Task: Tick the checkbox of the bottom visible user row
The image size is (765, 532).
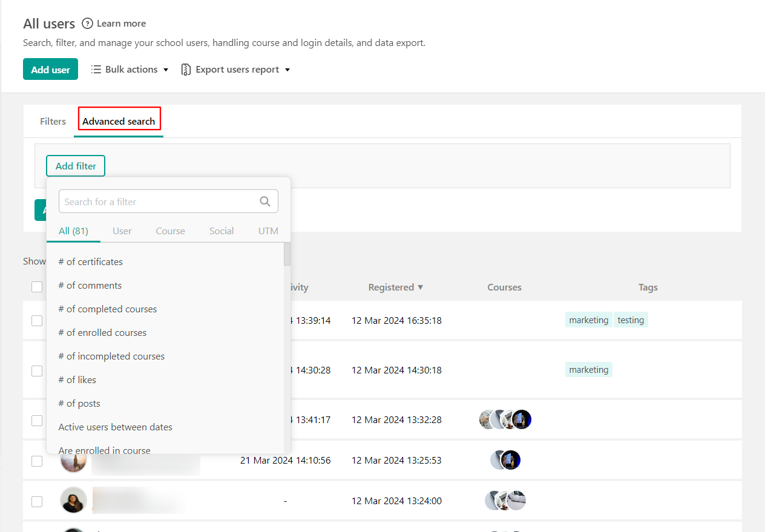Action: click(x=37, y=501)
